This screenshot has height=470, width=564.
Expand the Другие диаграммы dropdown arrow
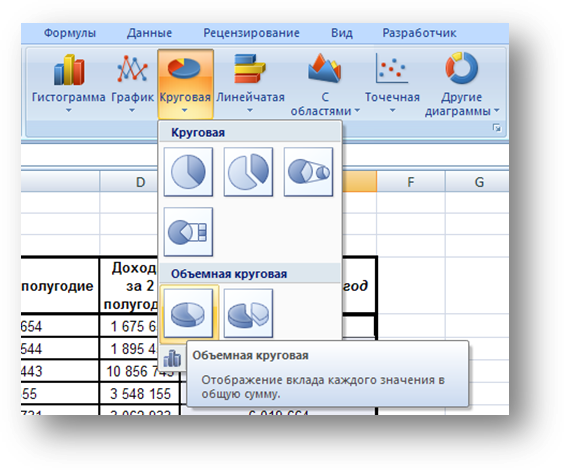pyautogui.click(x=497, y=111)
